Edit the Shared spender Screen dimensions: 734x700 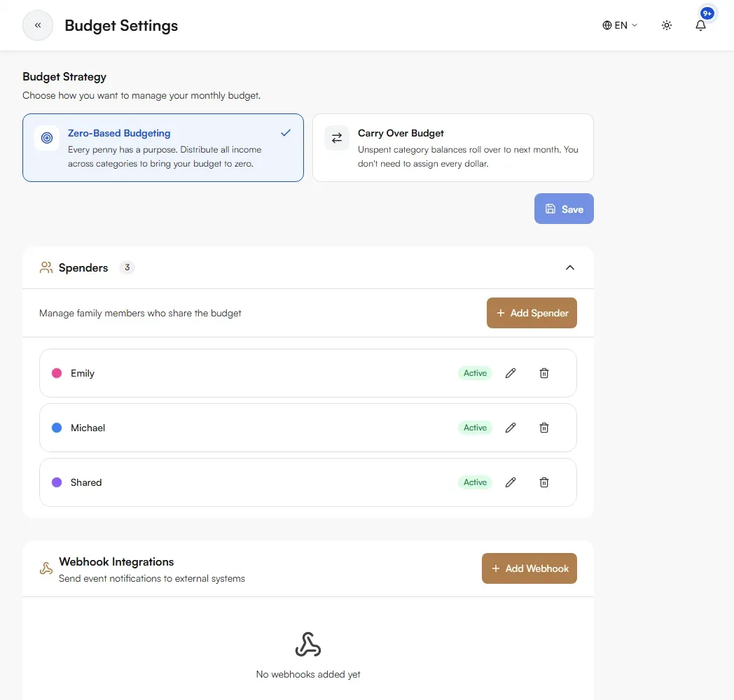click(x=511, y=482)
